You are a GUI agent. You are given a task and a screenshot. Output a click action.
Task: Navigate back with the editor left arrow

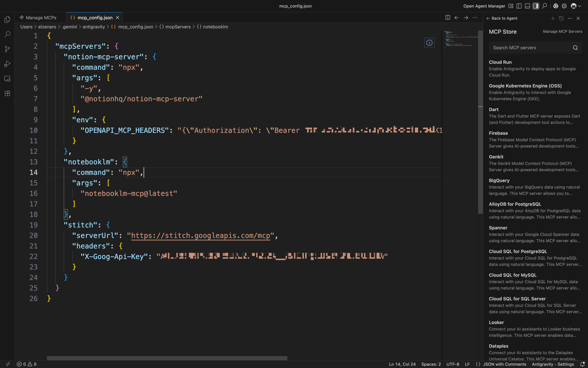(456, 17)
